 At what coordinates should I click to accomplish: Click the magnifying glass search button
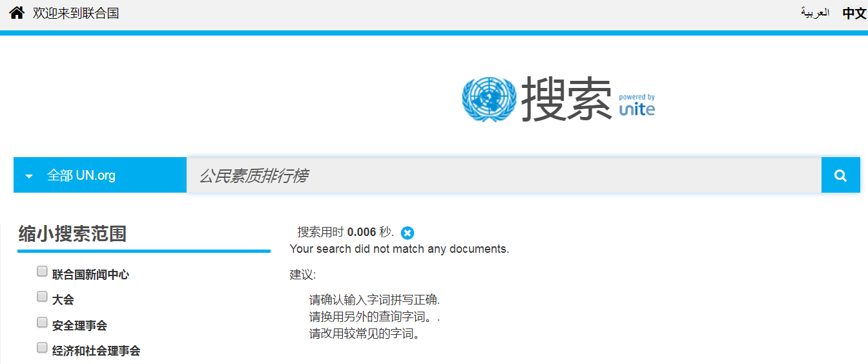[840, 175]
